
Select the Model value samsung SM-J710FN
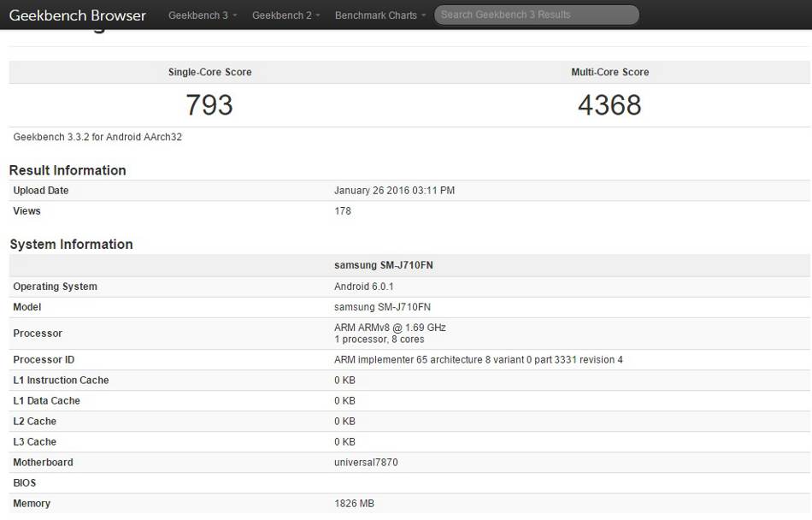(382, 307)
